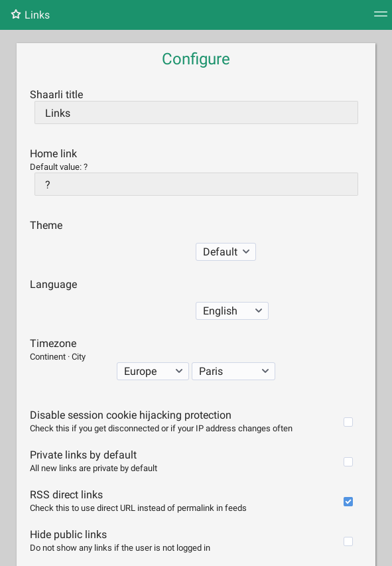Open the Europe continent dropdown
This screenshot has width=392, height=566.
[153, 371]
